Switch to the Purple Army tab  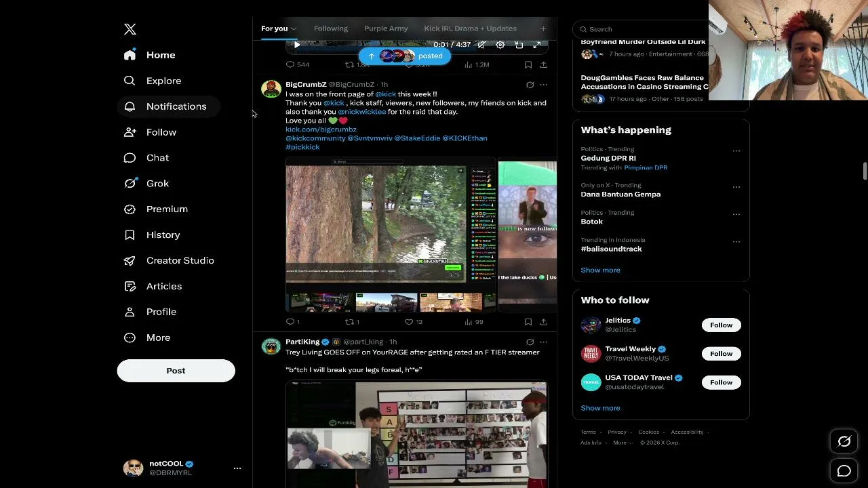pos(386,28)
